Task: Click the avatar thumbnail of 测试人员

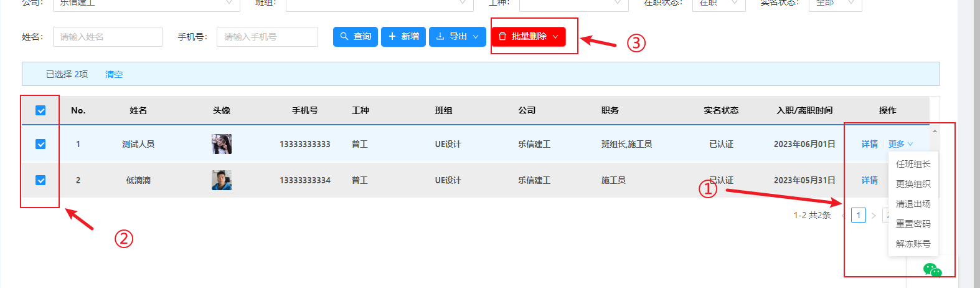Action: click(221, 144)
